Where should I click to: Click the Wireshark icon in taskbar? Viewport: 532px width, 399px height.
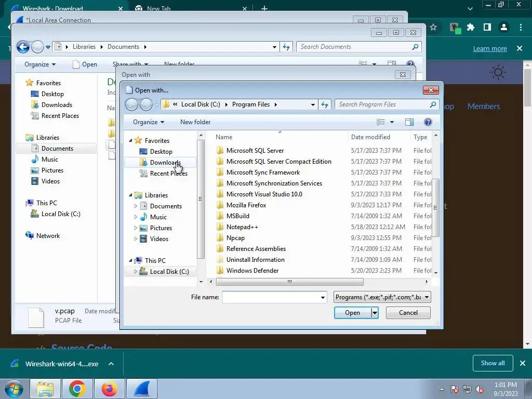point(142,389)
